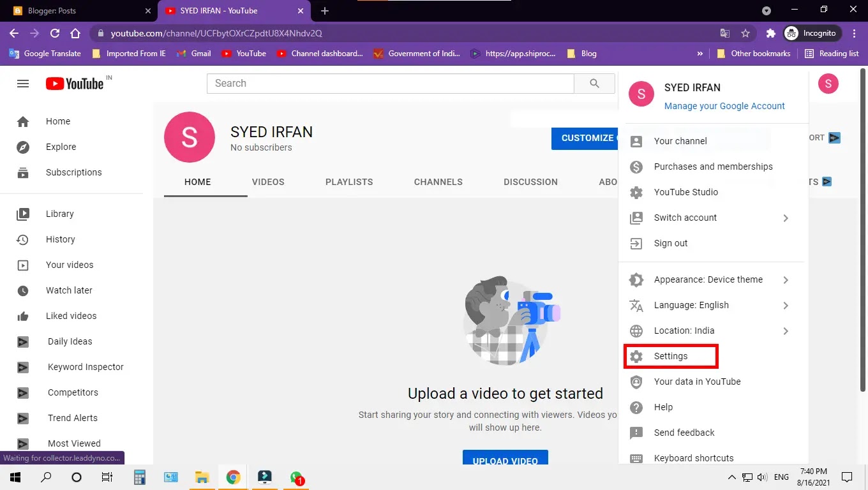This screenshot has width=868, height=490.
Task: Open the Gmail bookmark
Action: [x=194, y=54]
